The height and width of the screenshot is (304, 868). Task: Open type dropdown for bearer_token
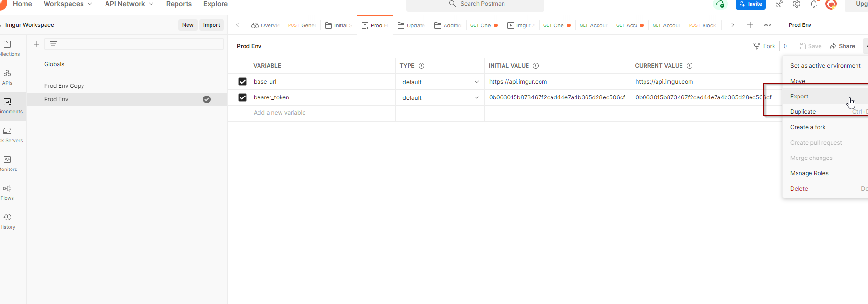point(476,97)
